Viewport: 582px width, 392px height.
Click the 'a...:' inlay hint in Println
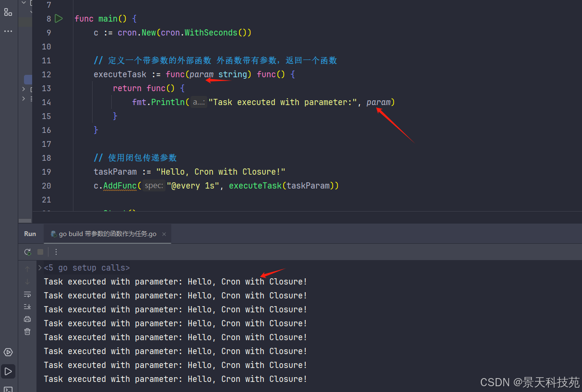(x=199, y=102)
